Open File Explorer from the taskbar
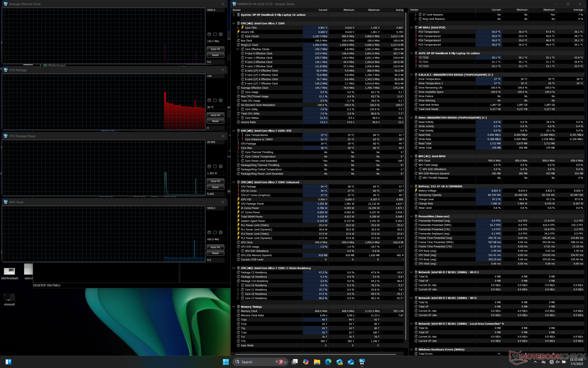Image resolution: width=588 pixels, height=368 pixels. 317,362
